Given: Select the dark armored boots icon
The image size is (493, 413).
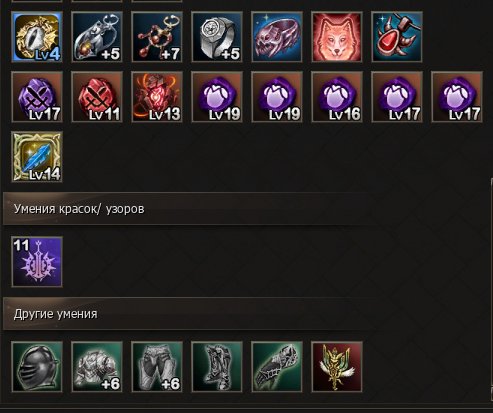Looking at the screenshot, I should coord(217,367).
